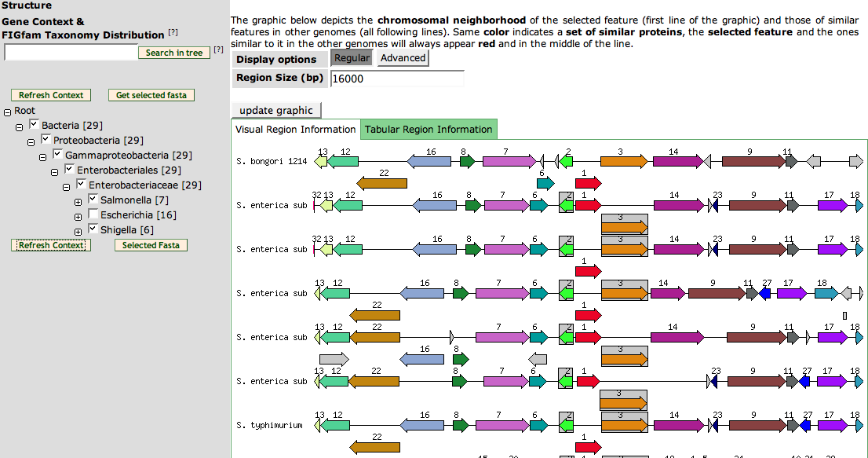The width and height of the screenshot is (868, 458).
Task: Click brown gene arrow 9 in S. bongori row
Action: [x=754, y=162]
